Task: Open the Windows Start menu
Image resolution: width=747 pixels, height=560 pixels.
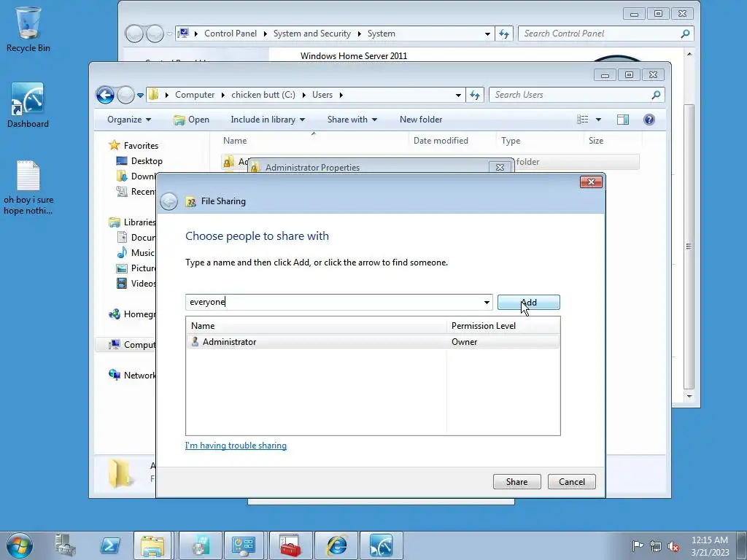Action: pos(20,545)
